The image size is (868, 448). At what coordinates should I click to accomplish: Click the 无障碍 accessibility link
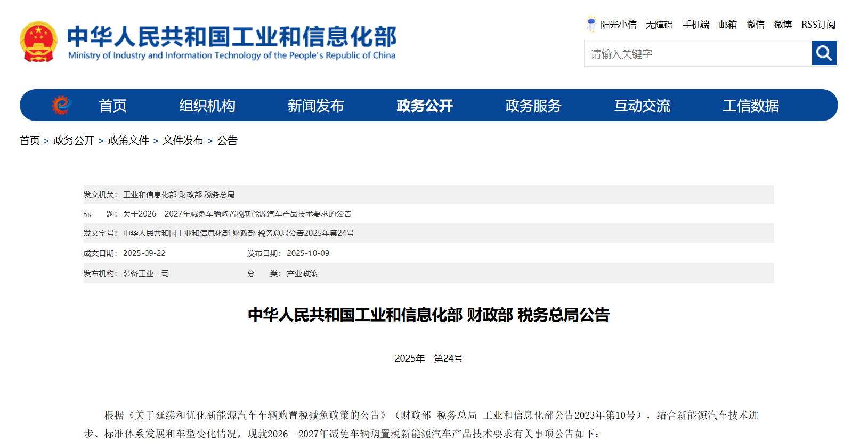point(659,25)
